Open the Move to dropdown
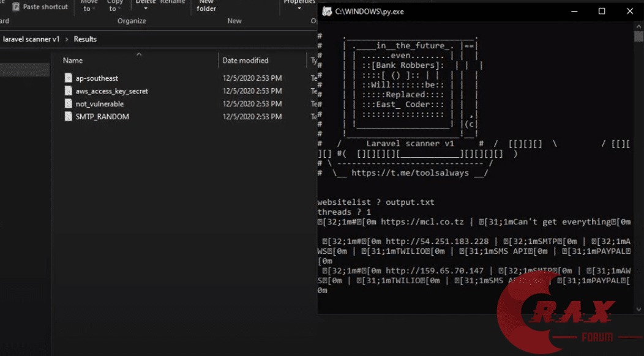The width and height of the screenshot is (644, 356). tap(89, 6)
